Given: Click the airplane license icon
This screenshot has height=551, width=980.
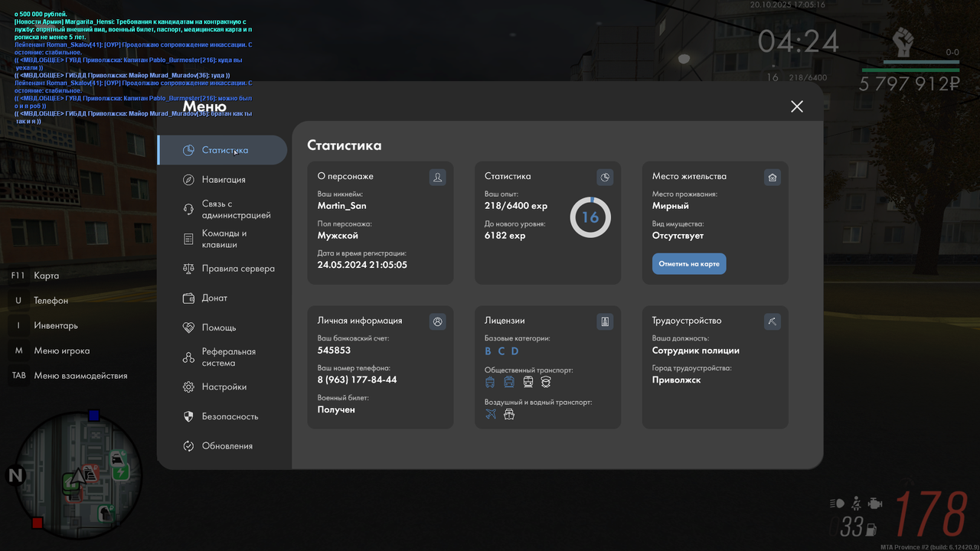Looking at the screenshot, I should tap(491, 414).
